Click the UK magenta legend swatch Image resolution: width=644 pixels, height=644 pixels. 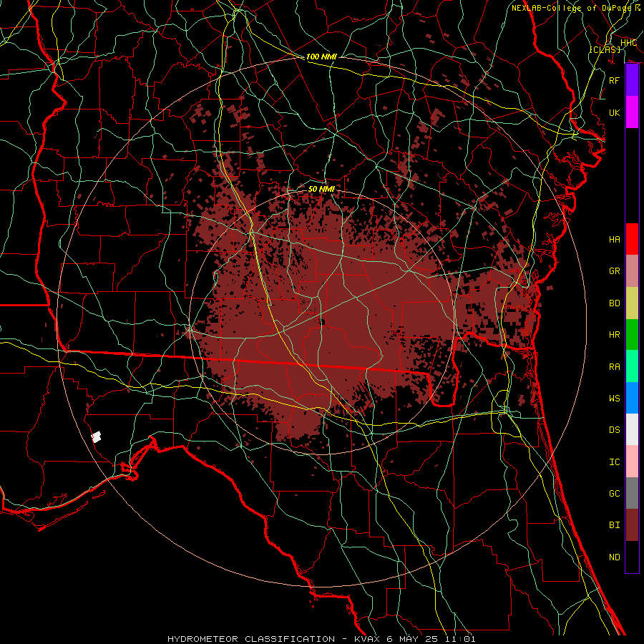[632, 112]
